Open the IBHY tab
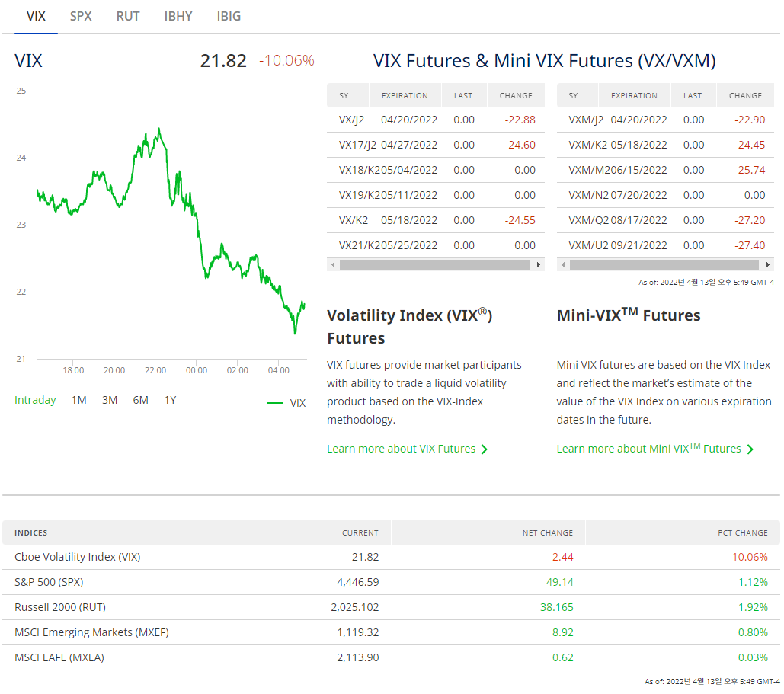 [x=178, y=17]
